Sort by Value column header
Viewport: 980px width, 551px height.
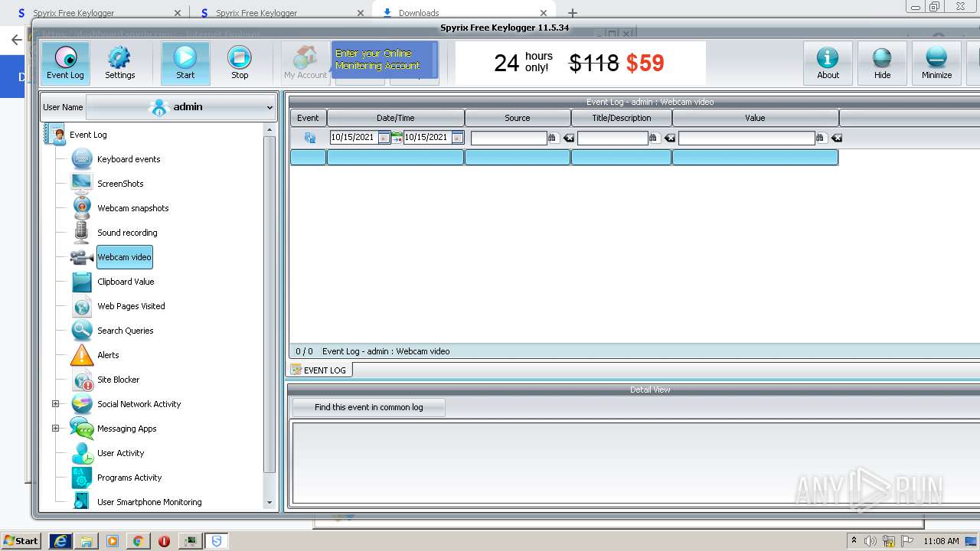coord(756,118)
